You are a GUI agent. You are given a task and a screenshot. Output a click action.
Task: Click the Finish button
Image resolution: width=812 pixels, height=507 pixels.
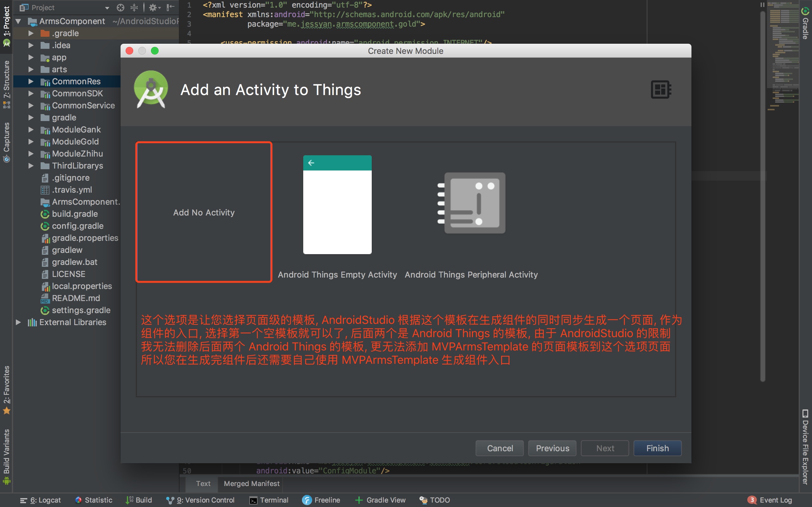[657, 448]
